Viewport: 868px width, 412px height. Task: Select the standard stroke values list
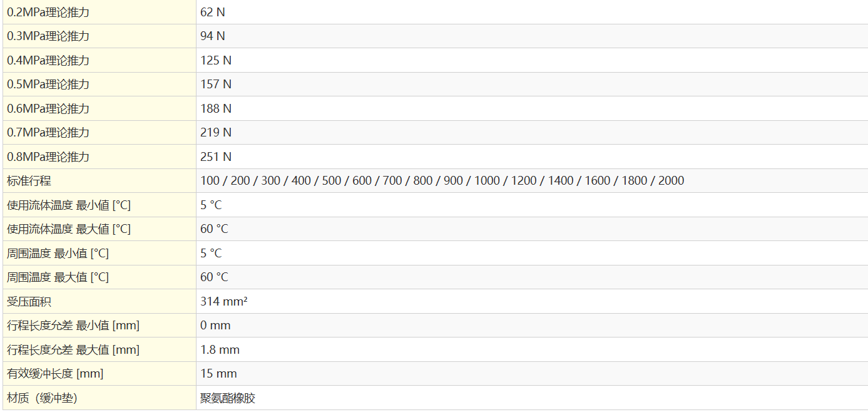point(442,181)
